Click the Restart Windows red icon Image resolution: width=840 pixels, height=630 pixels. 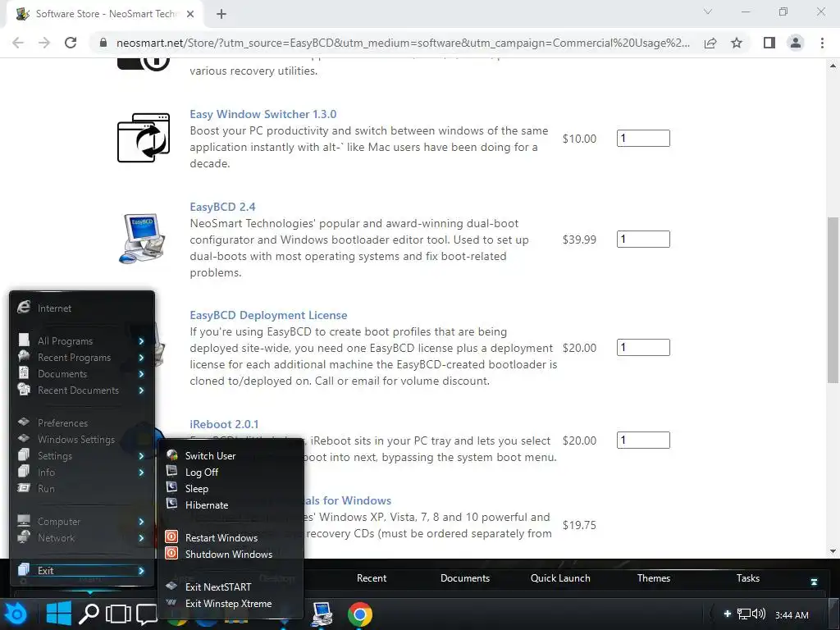click(171, 536)
